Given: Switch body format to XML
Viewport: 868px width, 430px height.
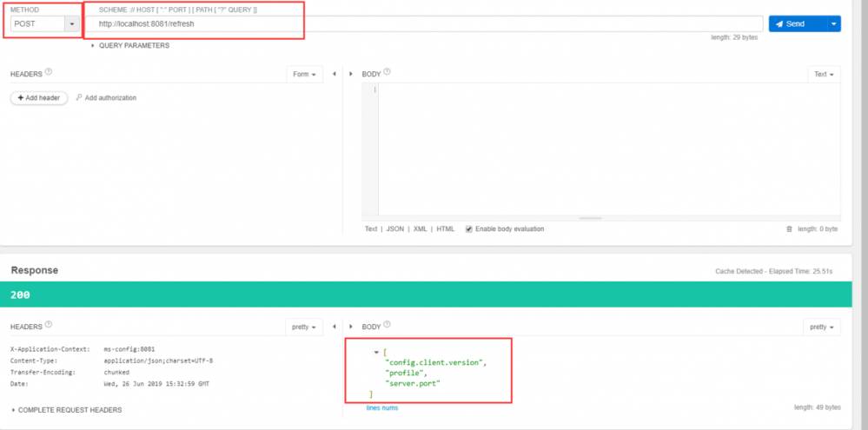Looking at the screenshot, I should coord(421,228).
